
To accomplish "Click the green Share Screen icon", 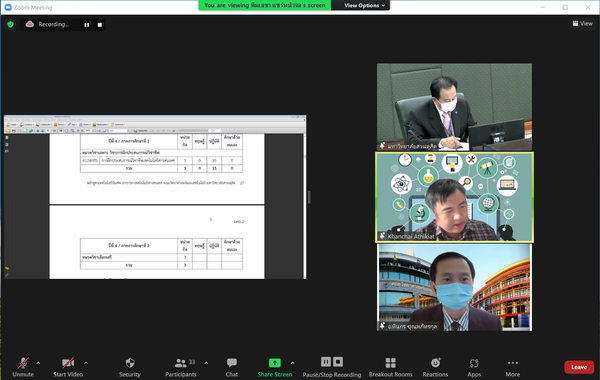I will tap(275, 362).
